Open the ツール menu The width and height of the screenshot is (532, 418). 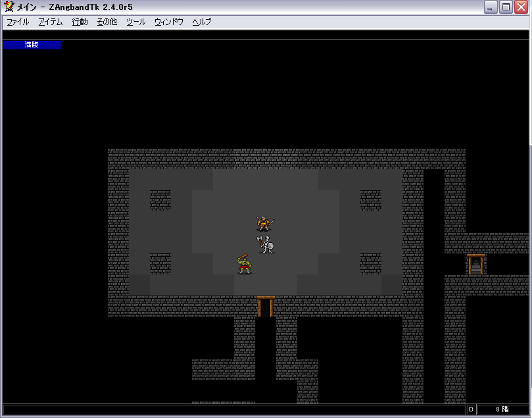pos(135,22)
